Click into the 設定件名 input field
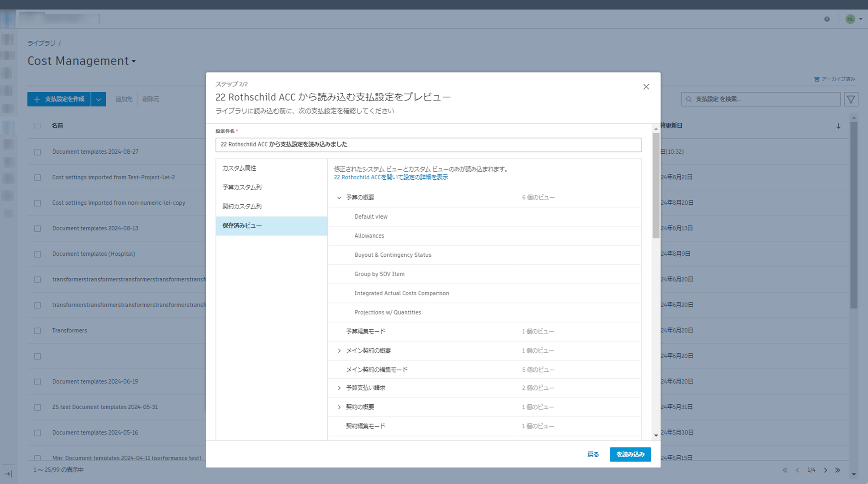This screenshot has height=484, width=868. click(x=428, y=144)
